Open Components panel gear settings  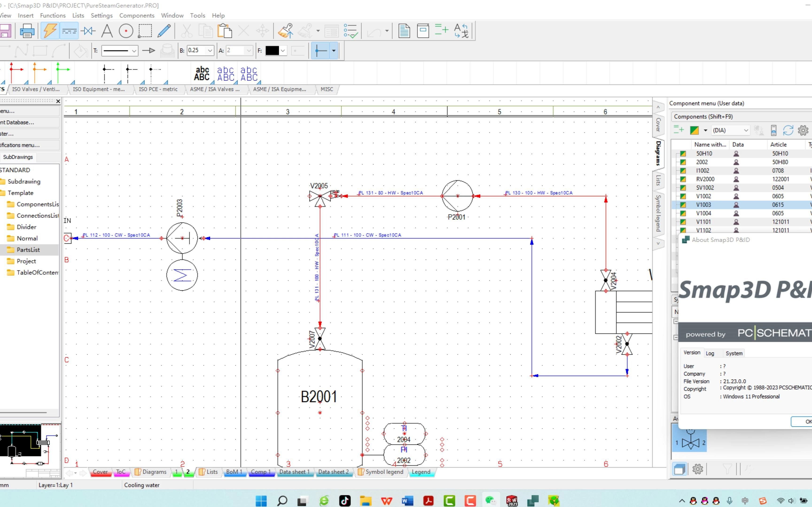(x=803, y=130)
